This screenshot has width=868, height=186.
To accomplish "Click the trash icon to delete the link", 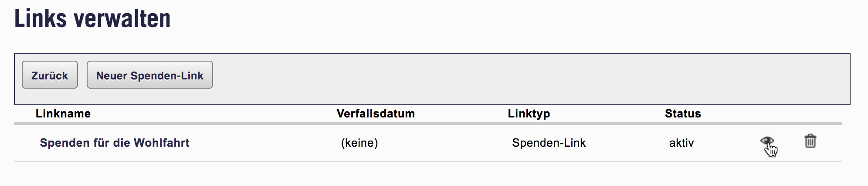I will [810, 141].
